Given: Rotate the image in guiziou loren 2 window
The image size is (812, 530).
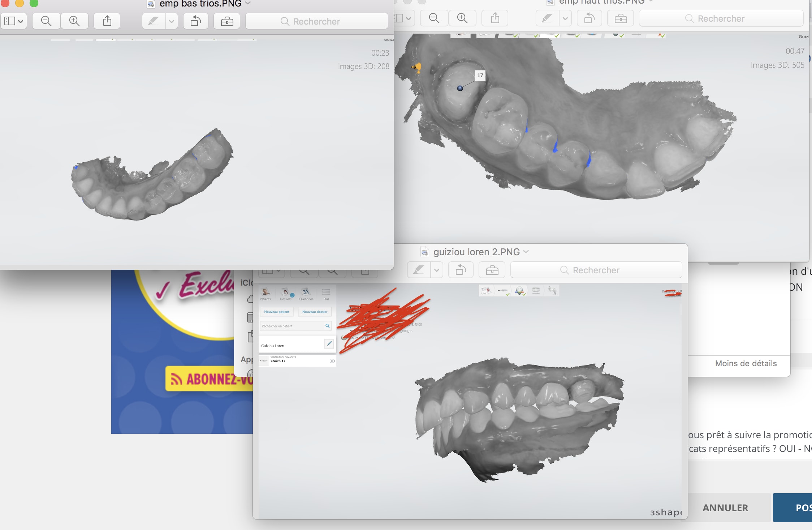Looking at the screenshot, I should (461, 270).
